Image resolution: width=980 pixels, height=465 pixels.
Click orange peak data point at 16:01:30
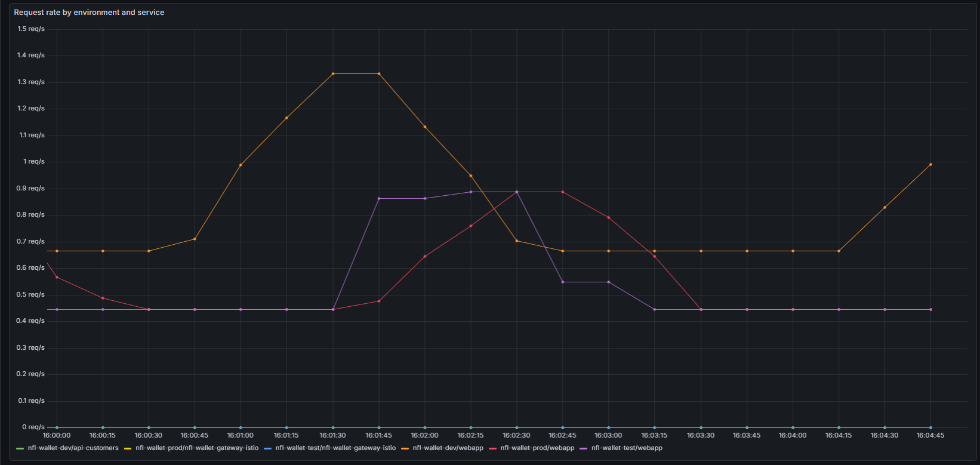coord(333,74)
